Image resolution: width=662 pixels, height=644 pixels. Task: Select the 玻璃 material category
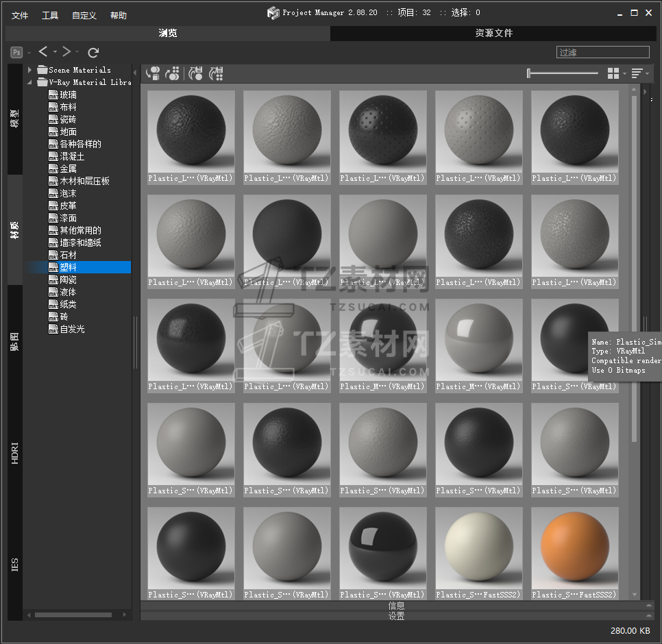(68, 95)
